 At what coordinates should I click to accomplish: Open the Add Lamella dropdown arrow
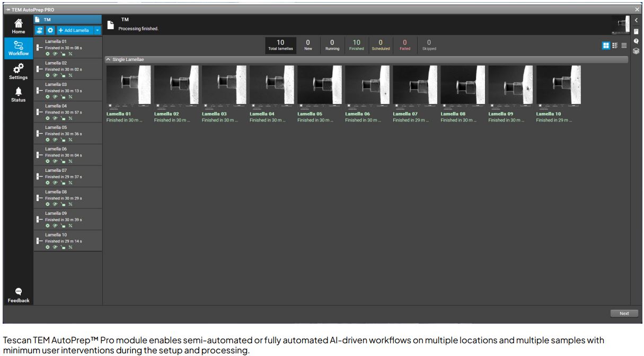coord(97,30)
